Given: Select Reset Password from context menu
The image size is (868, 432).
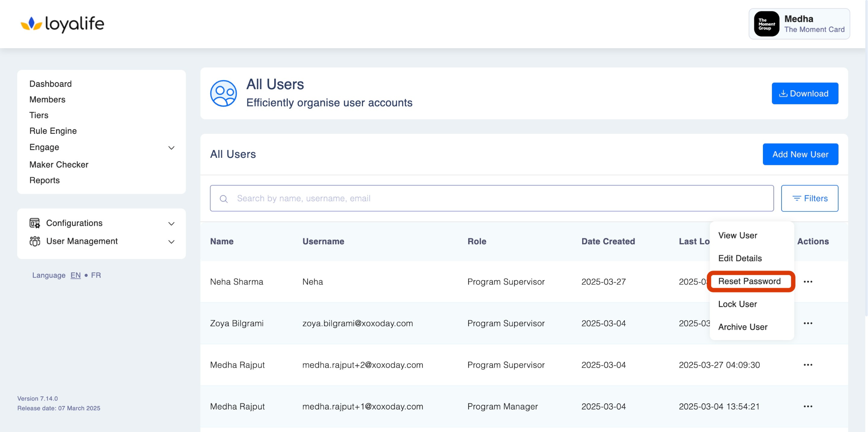Looking at the screenshot, I should point(749,282).
